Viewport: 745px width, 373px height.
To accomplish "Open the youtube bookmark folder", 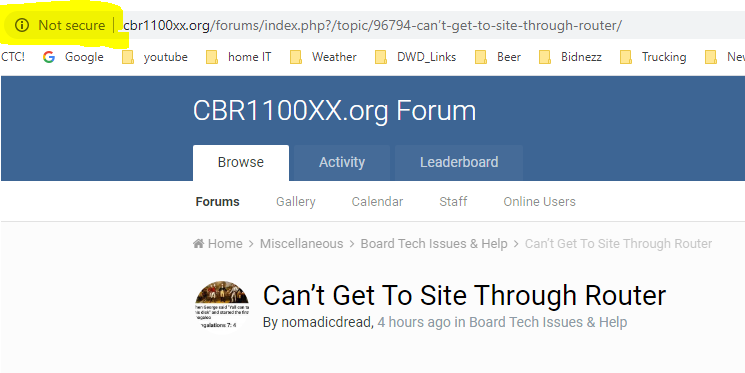I will coord(154,57).
